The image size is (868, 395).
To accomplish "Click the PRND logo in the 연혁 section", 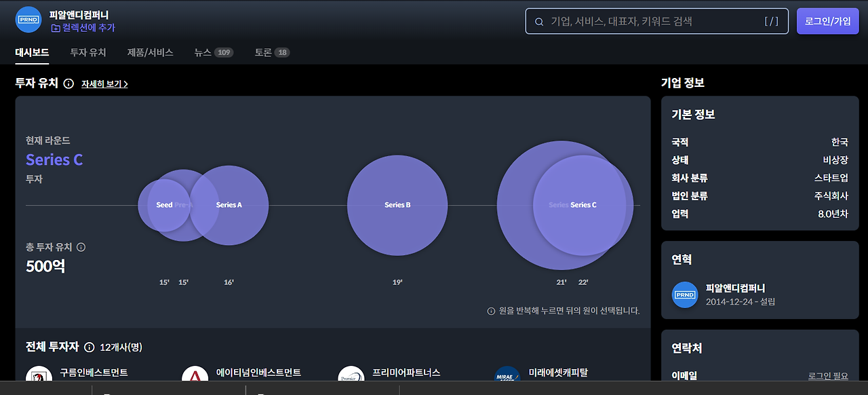I will pyautogui.click(x=685, y=295).
